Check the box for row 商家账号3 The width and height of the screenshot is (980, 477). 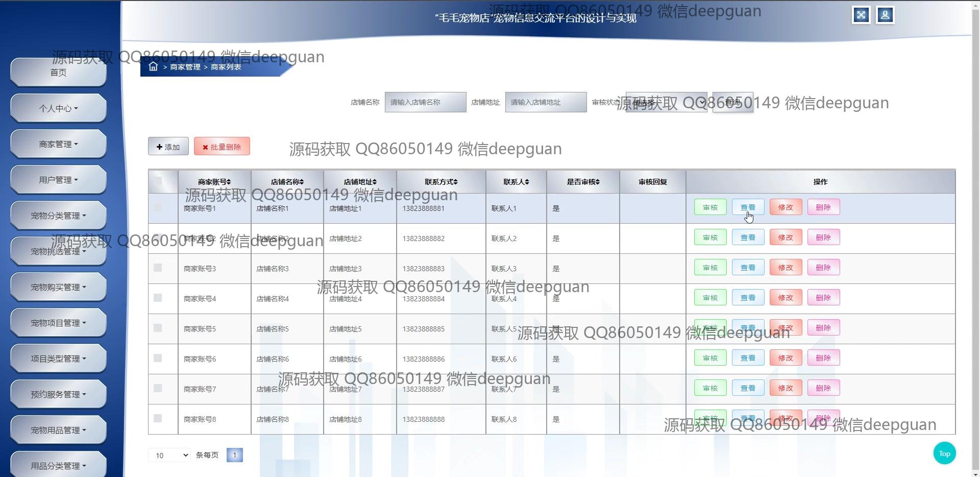point(158,268)
